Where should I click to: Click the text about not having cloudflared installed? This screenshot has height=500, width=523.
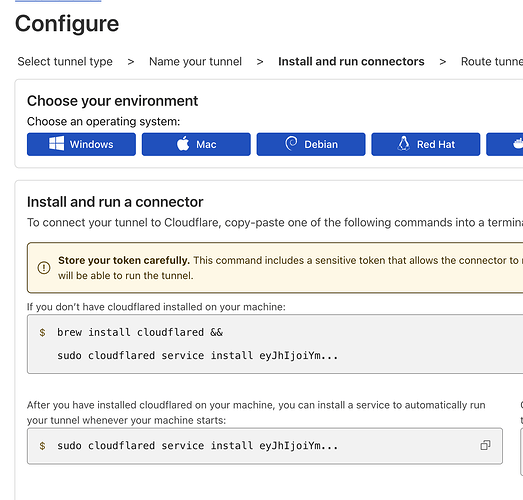[x=156, y=307]
